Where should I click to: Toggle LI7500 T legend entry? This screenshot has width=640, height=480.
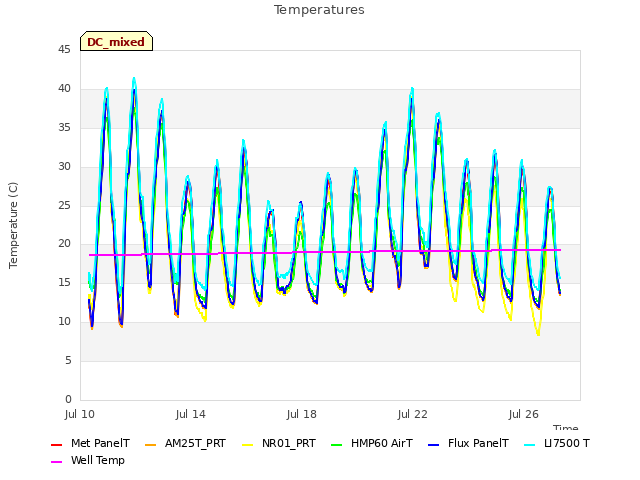coord(557,443)
